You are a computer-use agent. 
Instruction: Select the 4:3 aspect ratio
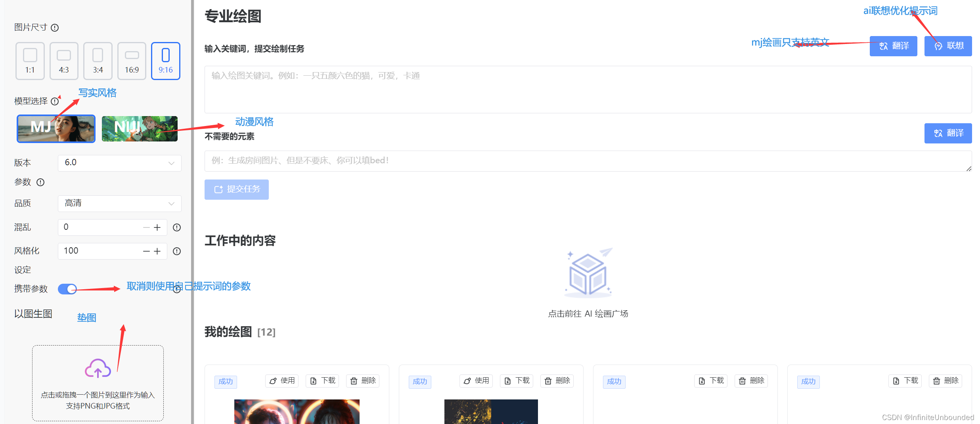[64, 60]
